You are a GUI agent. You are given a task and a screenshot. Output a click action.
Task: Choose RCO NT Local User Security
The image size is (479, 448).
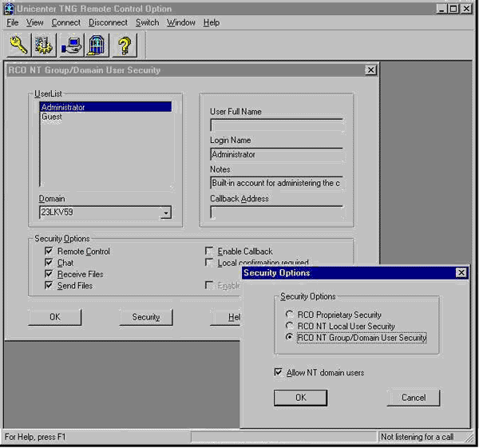[291, 326]
